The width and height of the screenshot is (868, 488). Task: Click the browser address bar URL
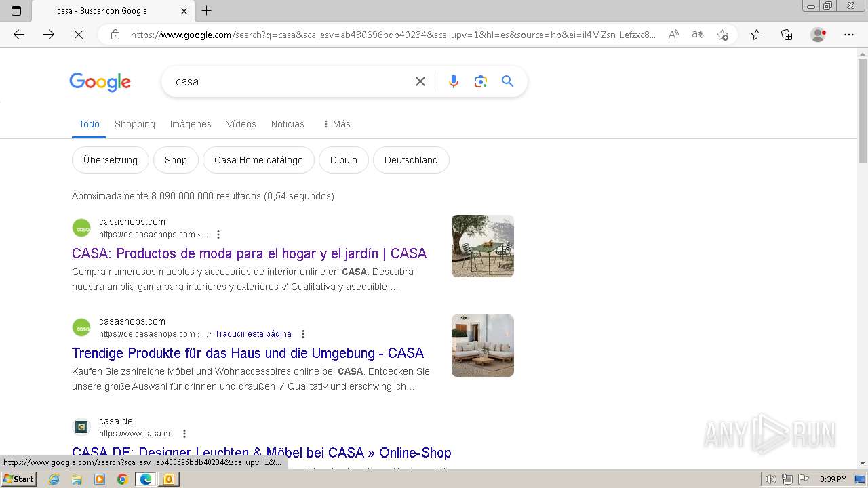[393, 35]
